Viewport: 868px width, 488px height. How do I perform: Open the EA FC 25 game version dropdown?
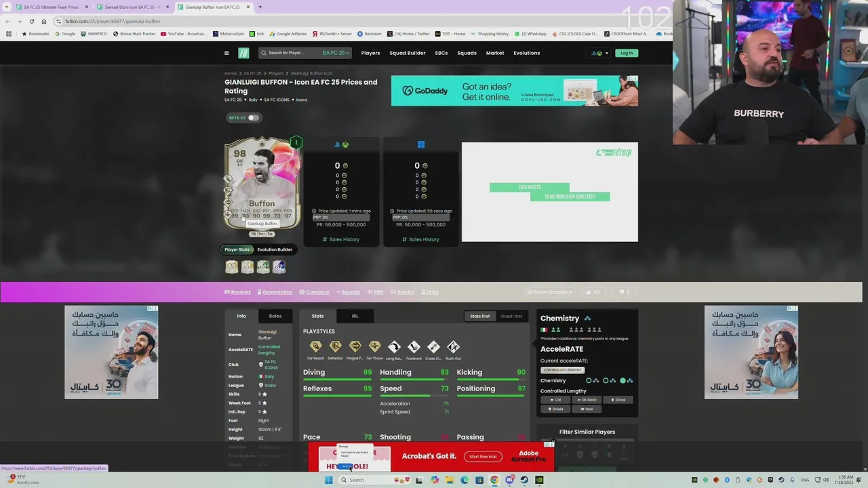coord(336,53)
